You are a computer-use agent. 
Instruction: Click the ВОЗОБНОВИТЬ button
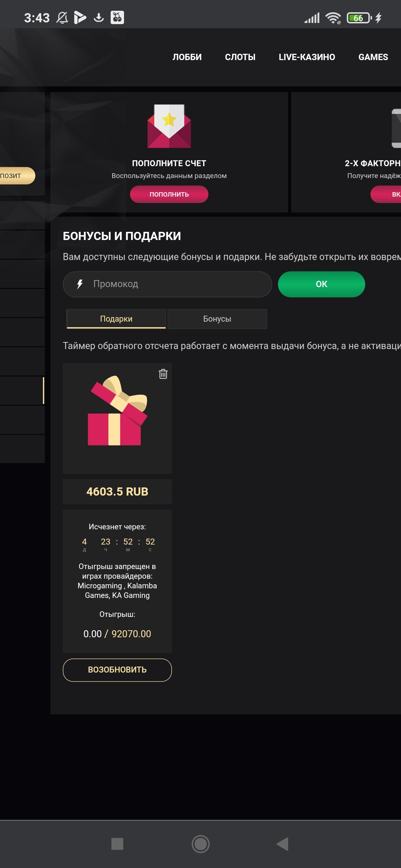[x=117, y=670]
